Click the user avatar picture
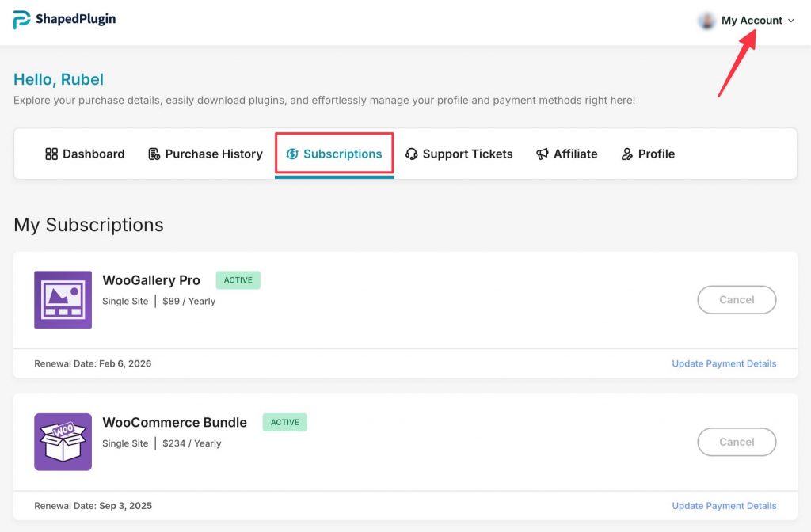811x532 pixels. click(x=706, y=21)
